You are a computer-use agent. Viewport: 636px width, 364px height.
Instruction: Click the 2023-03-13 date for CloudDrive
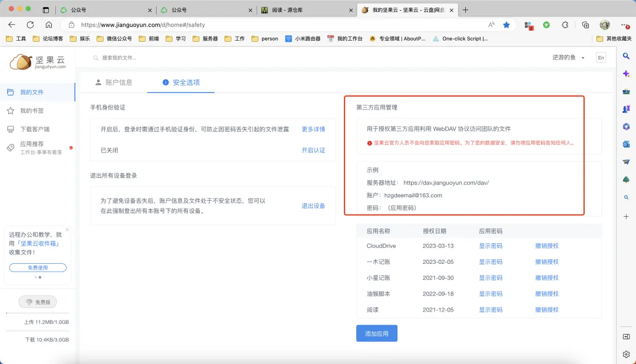click(438, 246)
